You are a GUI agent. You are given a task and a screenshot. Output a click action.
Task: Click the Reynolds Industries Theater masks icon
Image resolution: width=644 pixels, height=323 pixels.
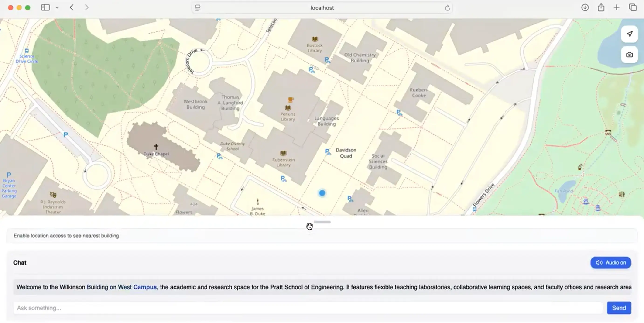[53, 195]
